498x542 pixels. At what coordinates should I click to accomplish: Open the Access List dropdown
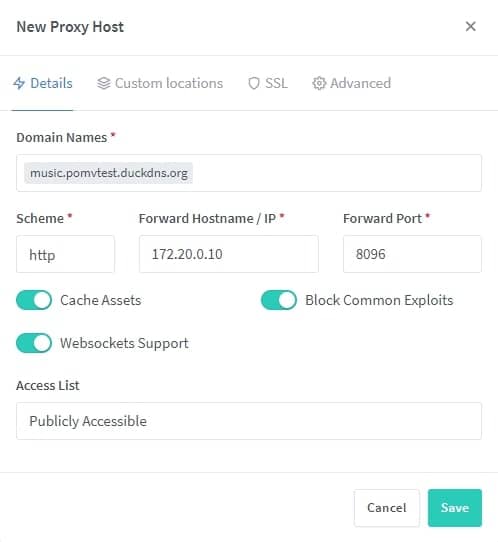pos(249,421)
